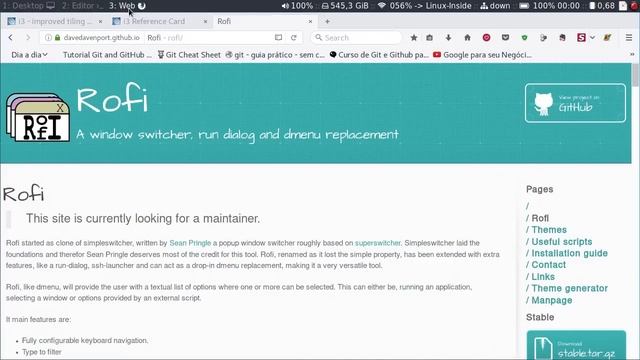The height and width of the screenshot is (360, 640).
Task: Go back to the previous page
Action: tap(11, 38)
